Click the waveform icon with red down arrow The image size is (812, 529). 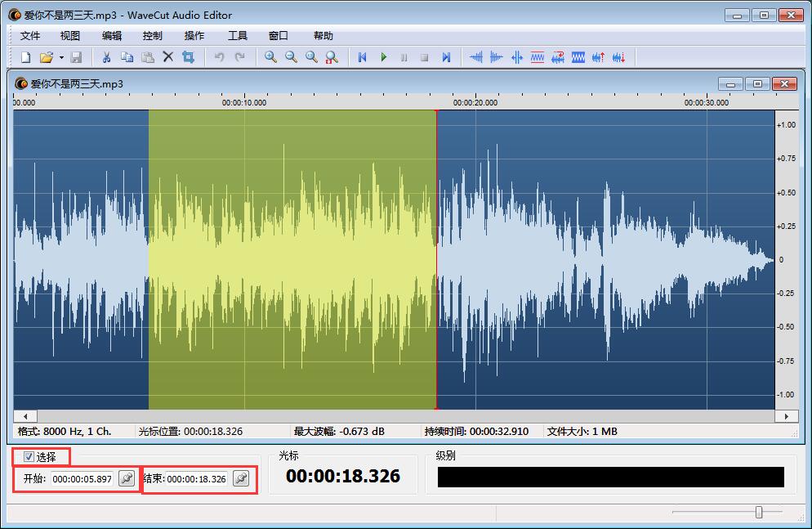pos(619,57)
